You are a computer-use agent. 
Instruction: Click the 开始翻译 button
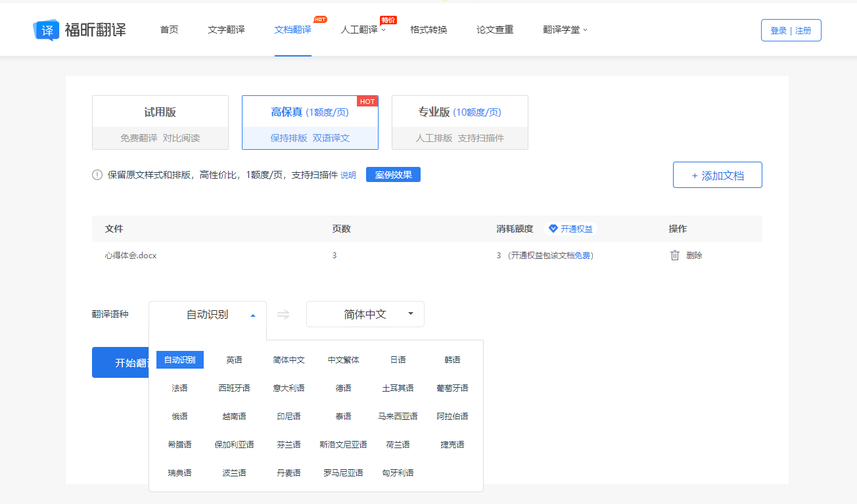(x=120, y=363)
